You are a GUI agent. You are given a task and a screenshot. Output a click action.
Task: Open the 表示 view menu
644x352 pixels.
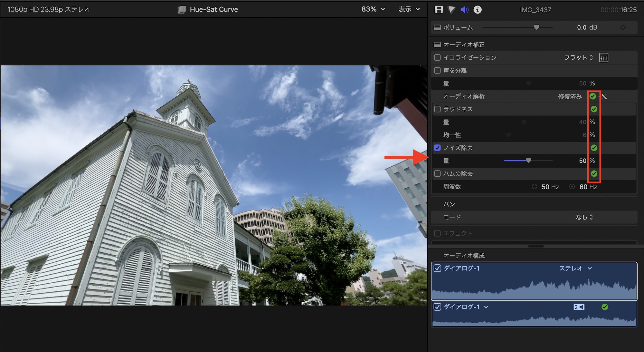coord(409,9)
